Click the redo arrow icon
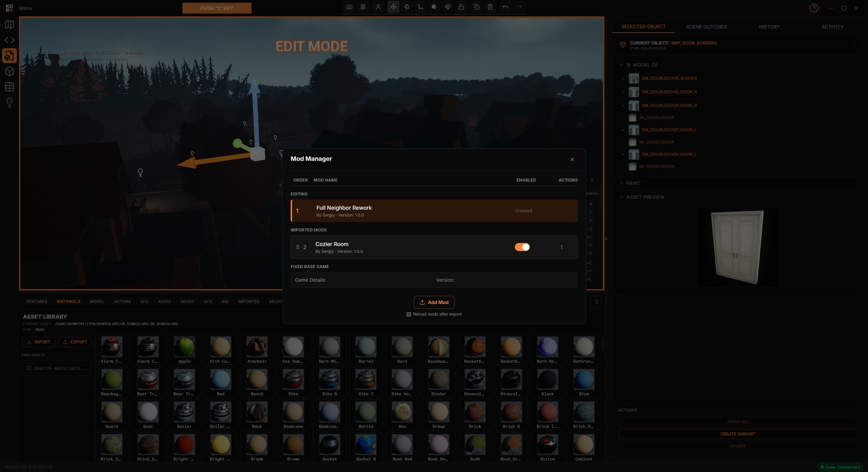 click(x=519, y=7)
